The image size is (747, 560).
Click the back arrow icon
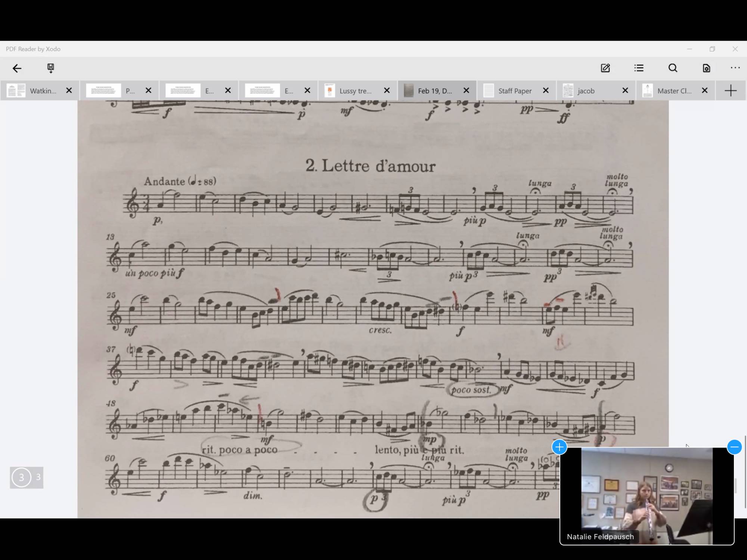[x=17, y=68]
